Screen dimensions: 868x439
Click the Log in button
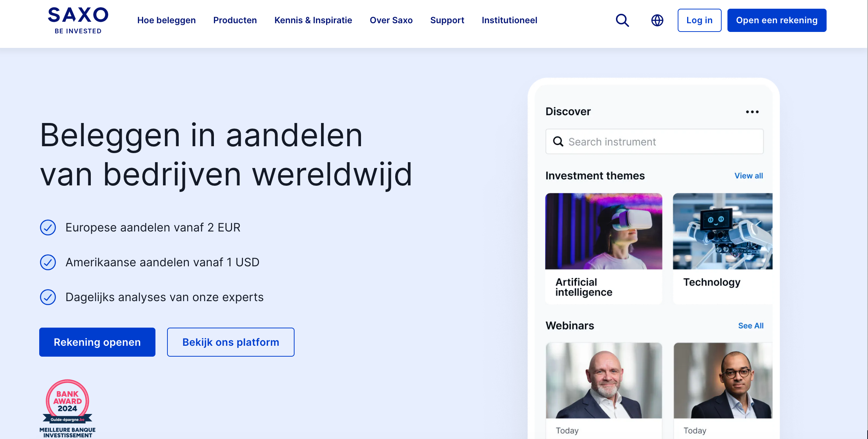[699, 20]
